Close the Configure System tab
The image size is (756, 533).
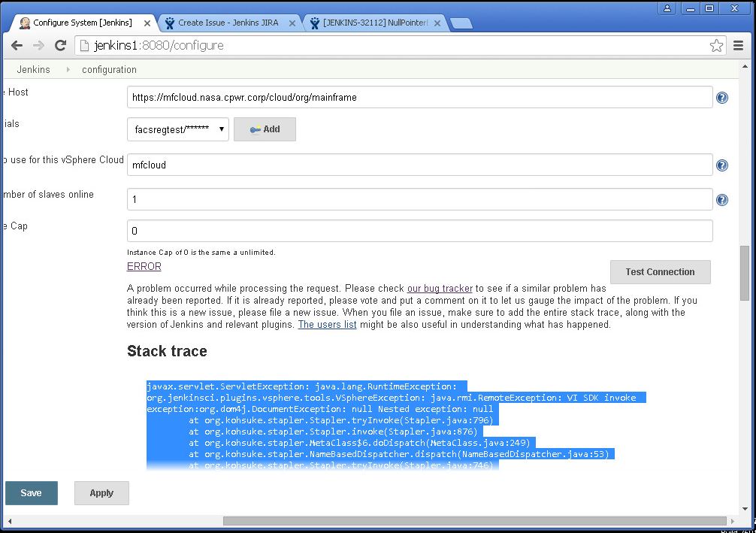[x=147, y=23]
